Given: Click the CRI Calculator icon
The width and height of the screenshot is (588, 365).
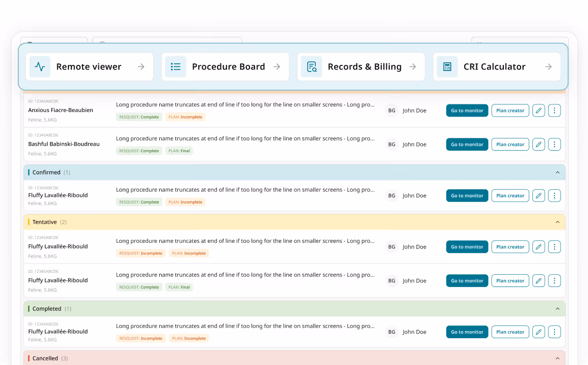Looking at the screenshot, I should [x=447, y=66].
